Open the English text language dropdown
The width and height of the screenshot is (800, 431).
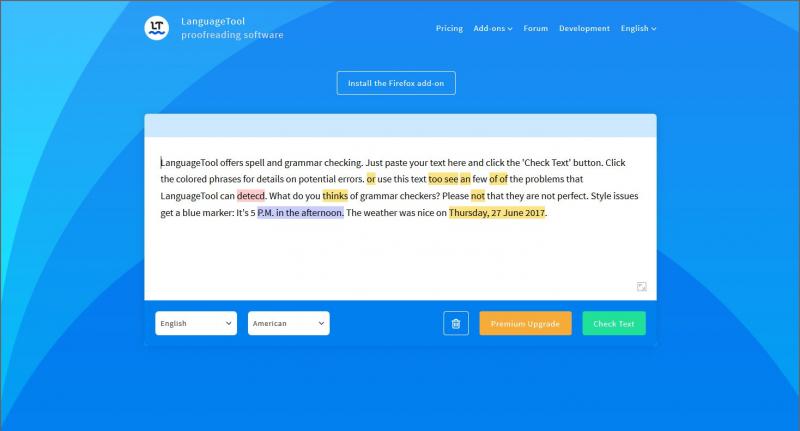tap(196, 323)
